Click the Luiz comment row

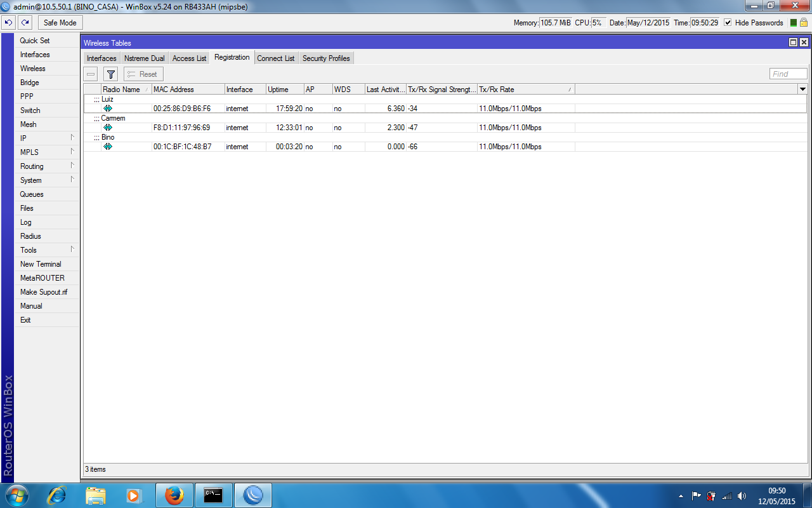coord(445,99)
